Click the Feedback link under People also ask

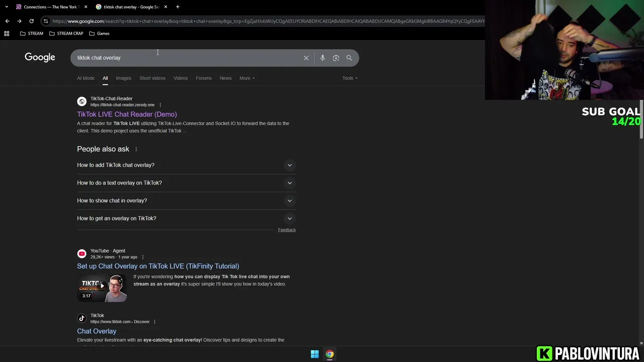tap(287, 230)
